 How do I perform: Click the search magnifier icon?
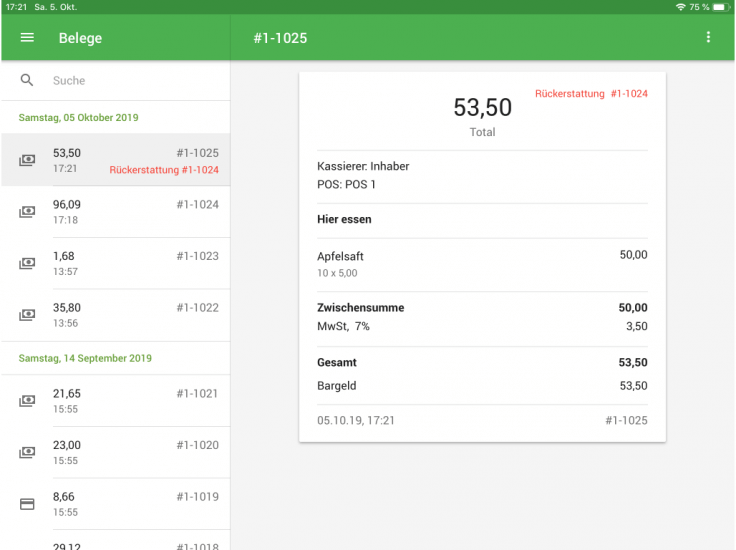pyautogui.click(x=27, y=80)
